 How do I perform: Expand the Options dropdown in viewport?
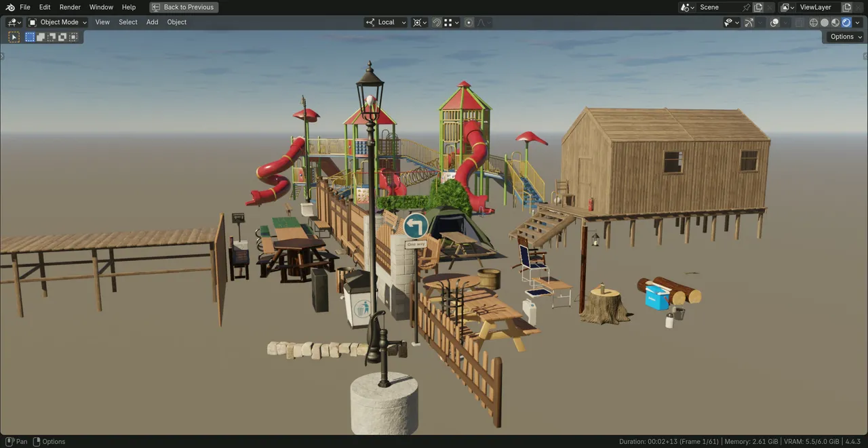[846, 37]
